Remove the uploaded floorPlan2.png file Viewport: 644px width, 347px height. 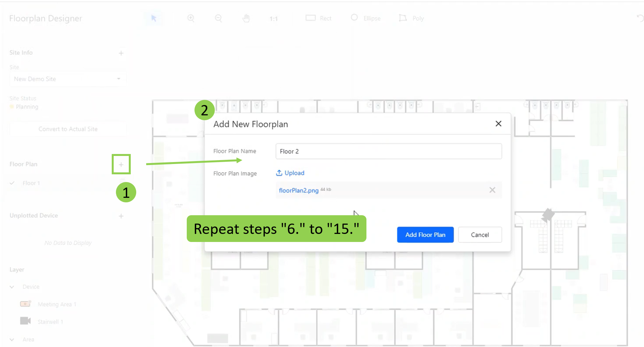[492, 190]
